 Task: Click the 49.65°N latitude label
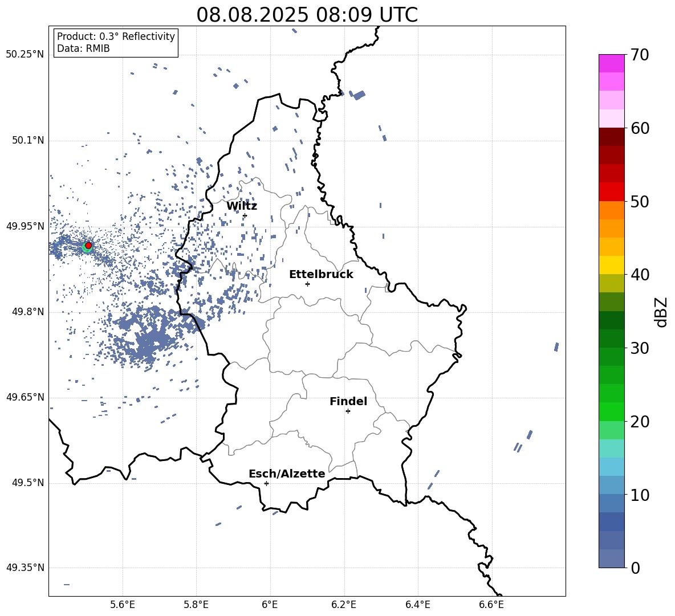coord(25,397)
